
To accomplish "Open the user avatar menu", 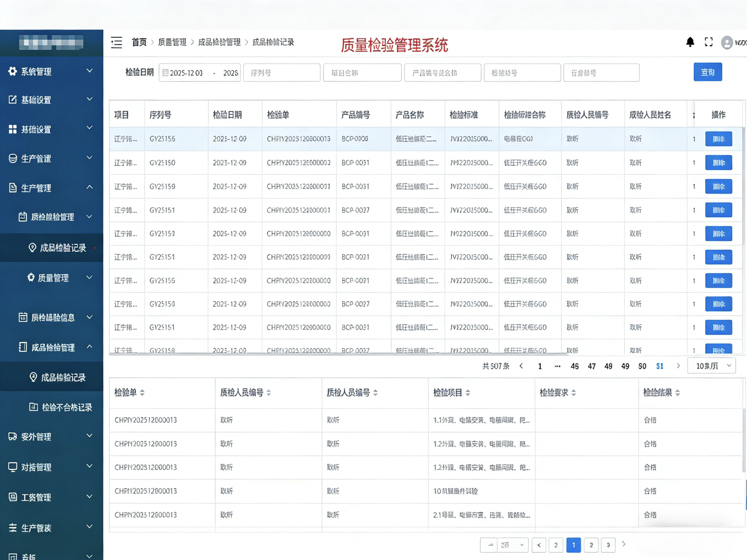I will click(727, 43).
